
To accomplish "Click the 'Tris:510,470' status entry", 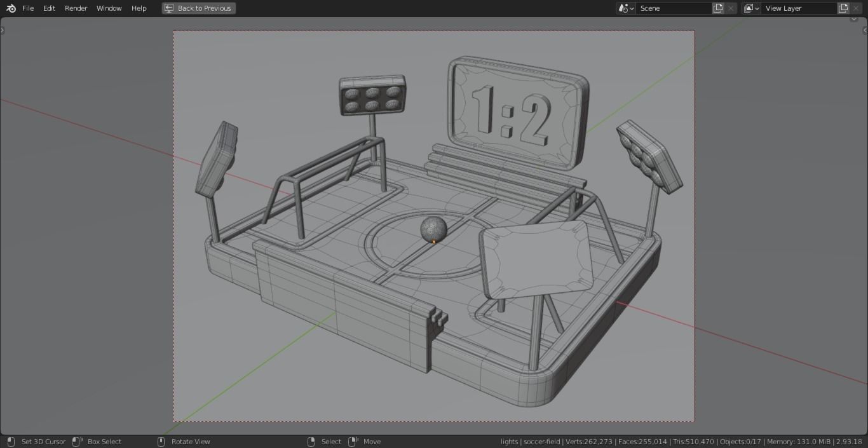I will [694, 442].
